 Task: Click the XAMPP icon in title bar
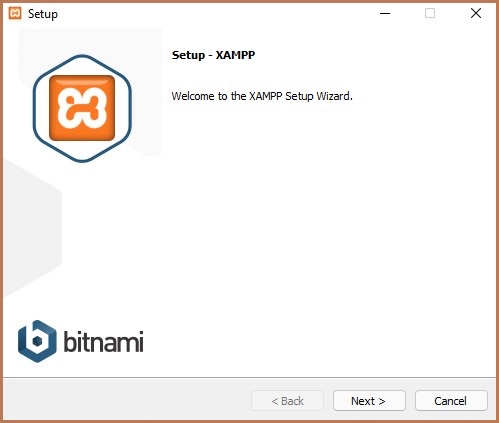click(x=15, y=13)
